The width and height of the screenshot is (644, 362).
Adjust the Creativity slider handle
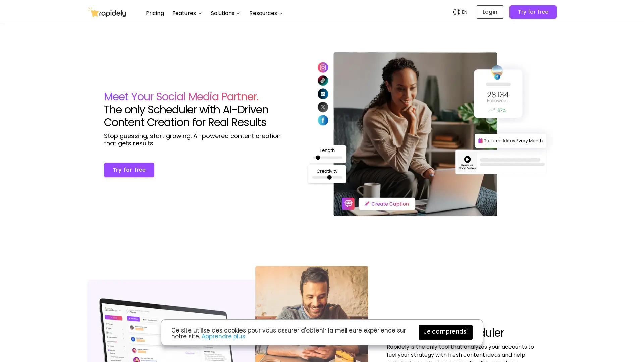[x=329, y=177]
